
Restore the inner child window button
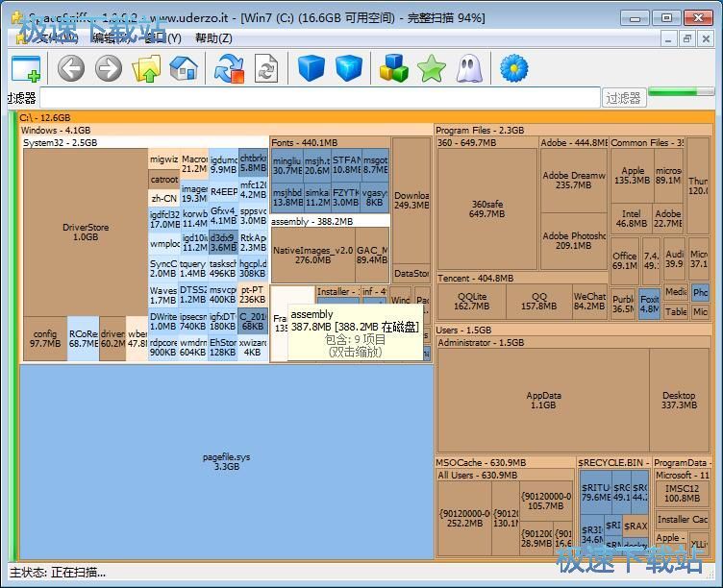point(687,38)
